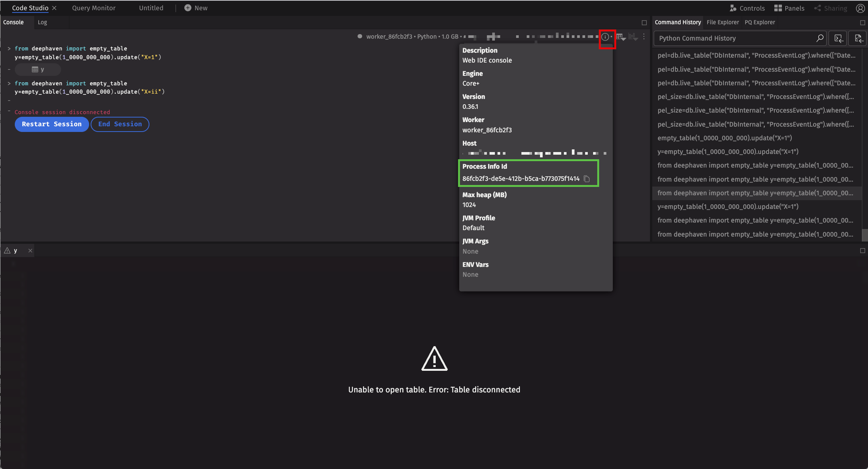Open the PQ Explorer tab

tap(760, 22)
